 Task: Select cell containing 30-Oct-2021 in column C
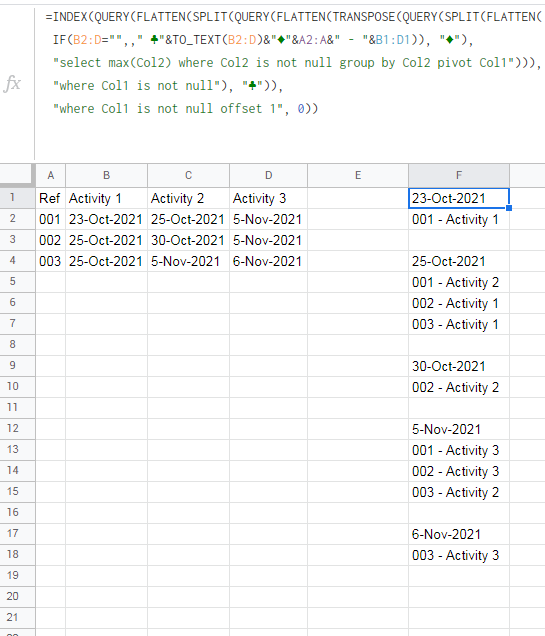[188, 240]
